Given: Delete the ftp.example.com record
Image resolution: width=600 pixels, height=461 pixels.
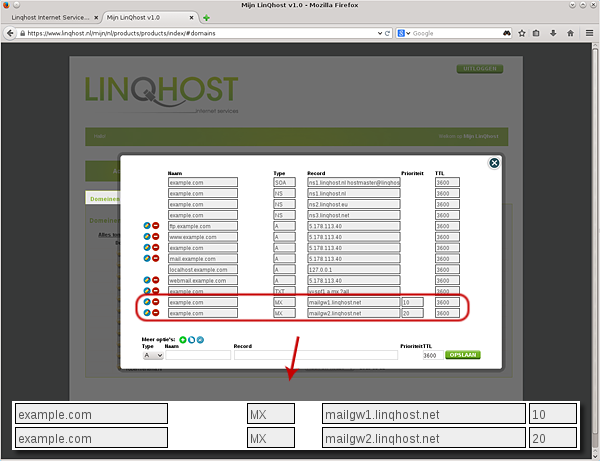Looking at the screenshot, I should [156, 226].
